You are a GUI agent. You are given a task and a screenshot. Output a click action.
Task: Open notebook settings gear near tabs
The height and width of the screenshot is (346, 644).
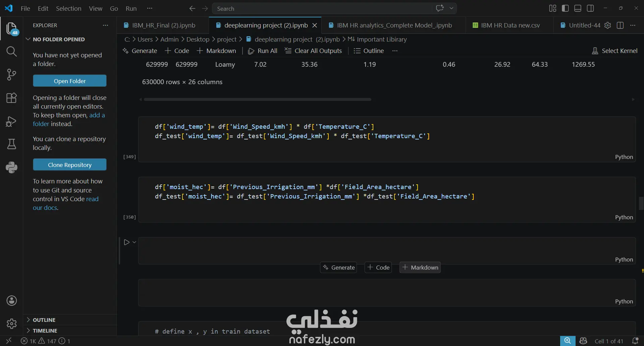pyautogui.click(x=607, y=25)
